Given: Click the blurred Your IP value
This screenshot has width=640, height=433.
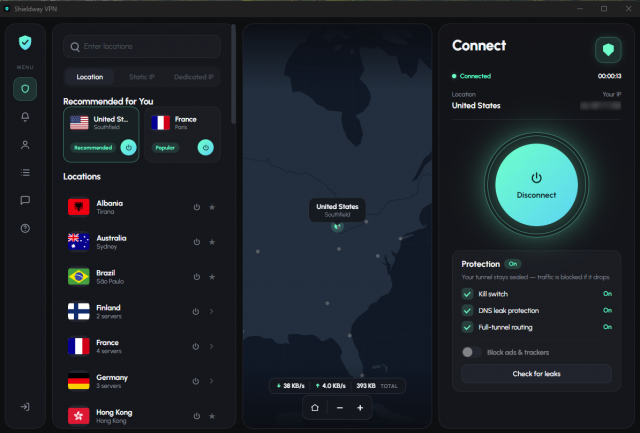Looking at the screenshot, I should point(600,106).
